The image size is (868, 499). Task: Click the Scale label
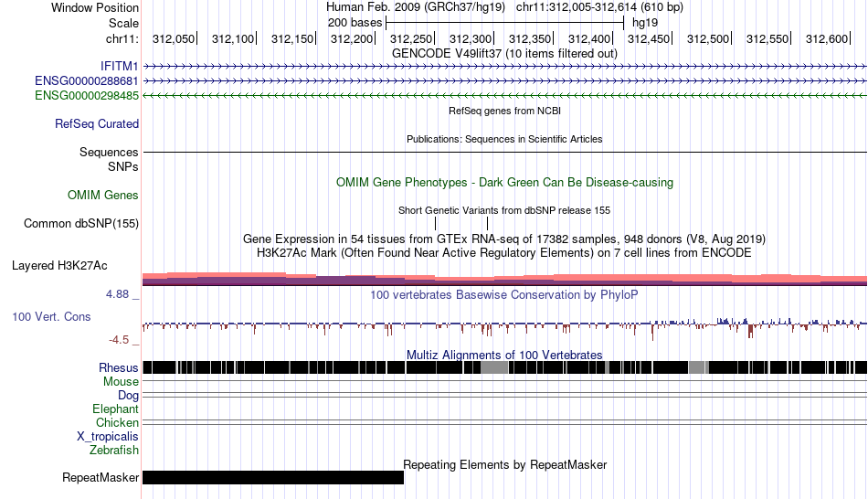pyautogui.click(x=123, y=23)
